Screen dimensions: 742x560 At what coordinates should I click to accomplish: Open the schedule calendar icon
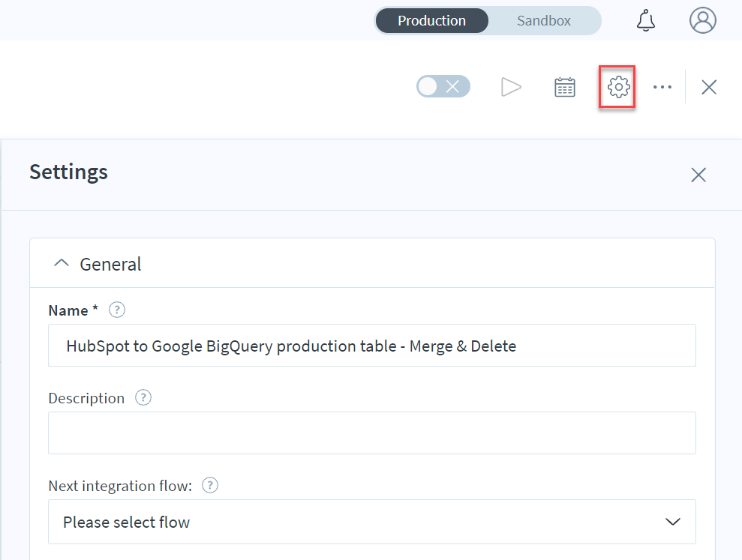pyautogui.click(x=564, y=87)
